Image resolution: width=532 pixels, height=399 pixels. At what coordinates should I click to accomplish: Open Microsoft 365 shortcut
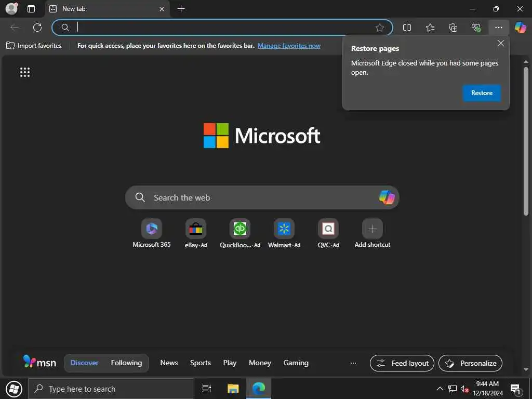tap(152, 233)
